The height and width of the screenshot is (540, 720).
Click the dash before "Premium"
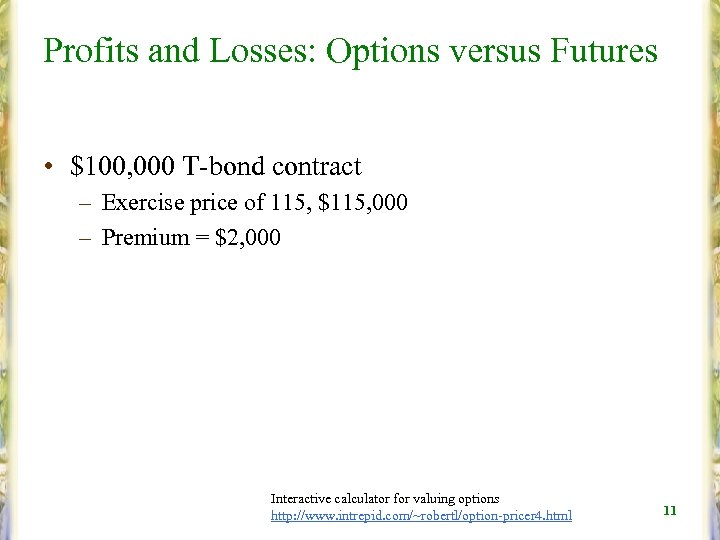(x=87, y=238)
